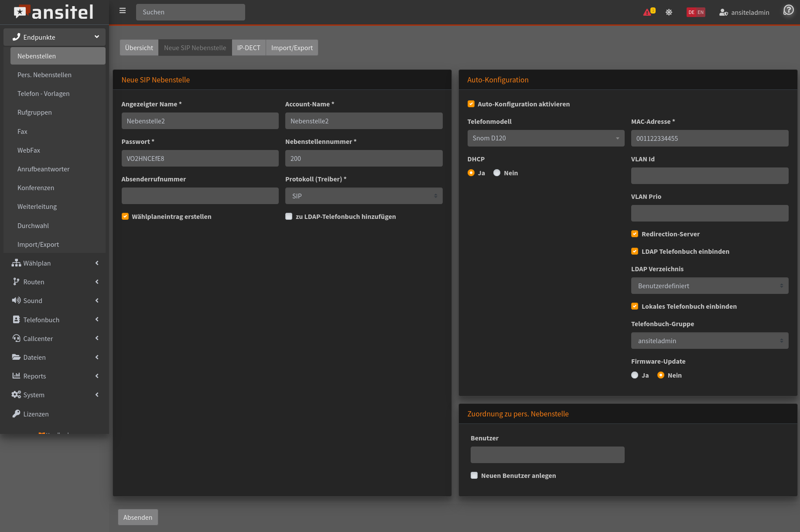
Task: Switch to the IP-DECT tab
Action: 249,48
